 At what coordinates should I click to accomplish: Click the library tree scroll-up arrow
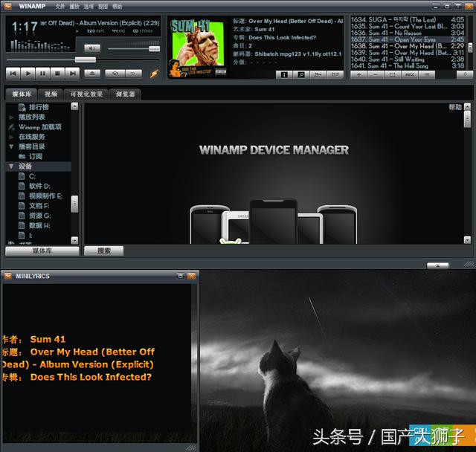tap(74, 106)
